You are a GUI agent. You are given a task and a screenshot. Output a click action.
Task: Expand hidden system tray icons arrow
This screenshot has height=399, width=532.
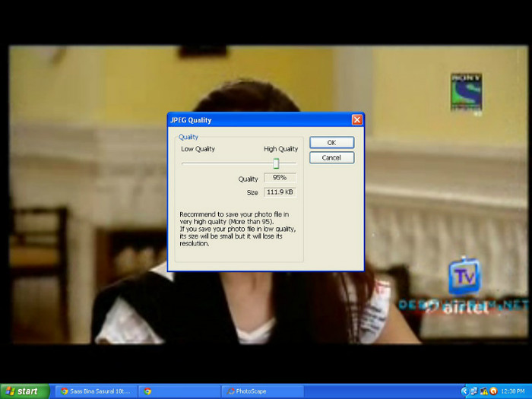(x=464, y=391)
